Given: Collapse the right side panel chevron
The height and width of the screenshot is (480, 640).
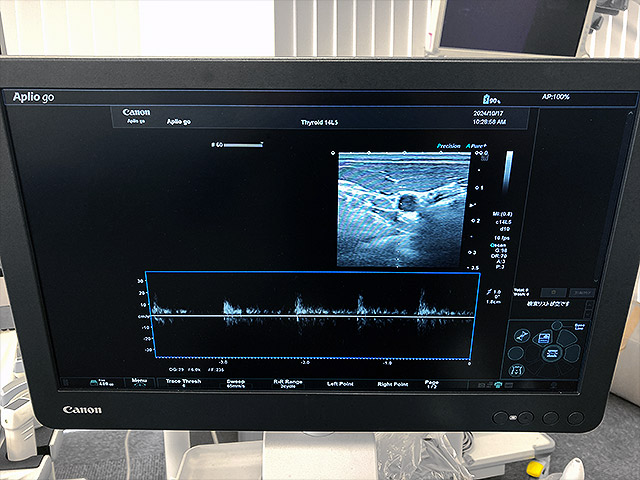Looking at the screenshot, I should pos(631,115).
